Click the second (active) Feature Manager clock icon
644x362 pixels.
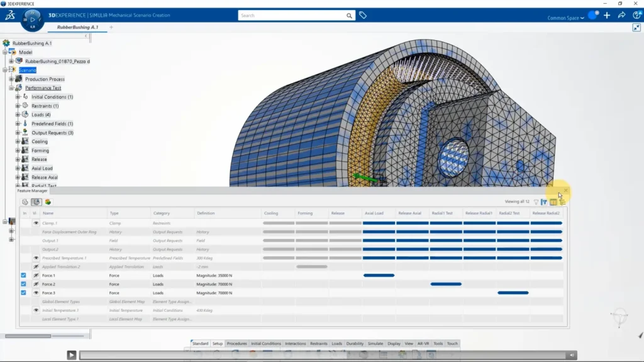pyautogui.click(x=36, y=202)
